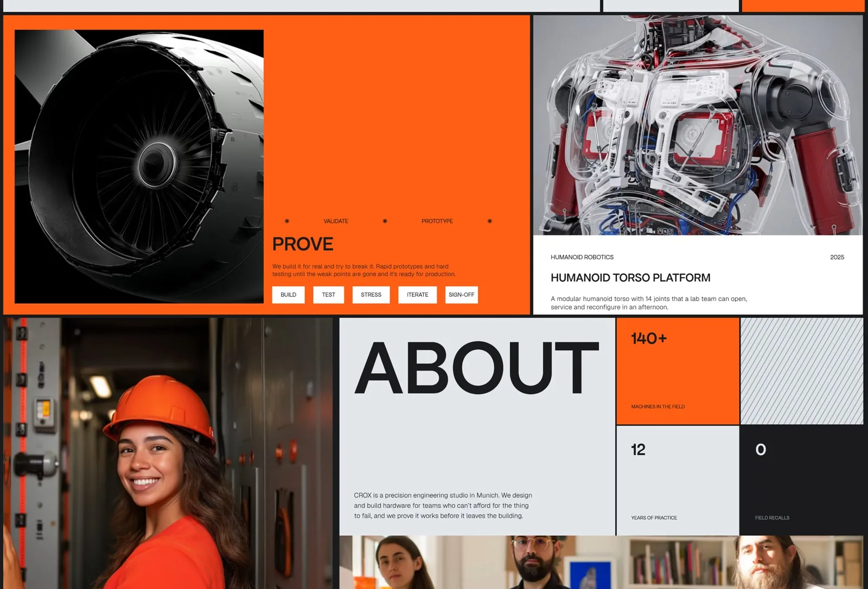Click the BUILD tag button

(289, 294)
